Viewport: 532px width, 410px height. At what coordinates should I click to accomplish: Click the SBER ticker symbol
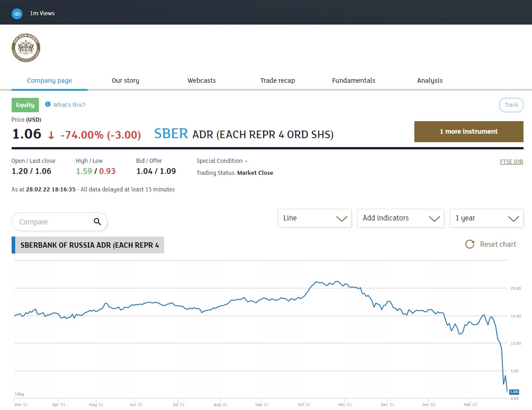point(171,134)
